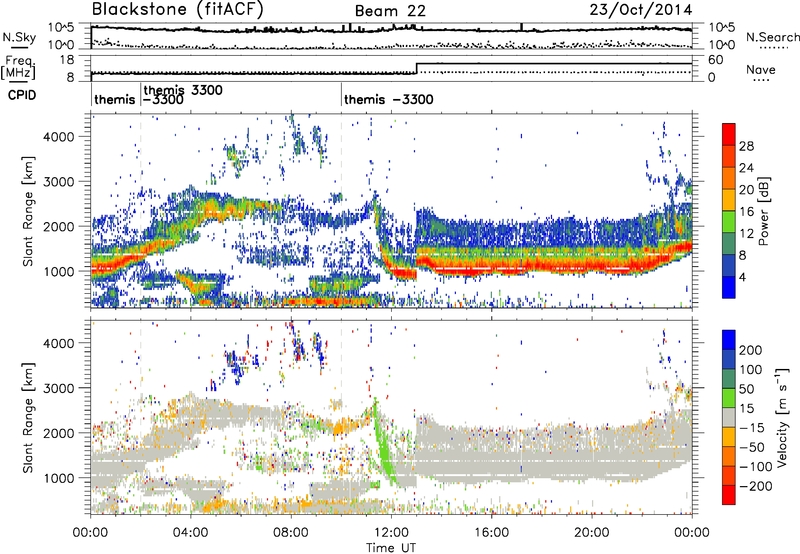Click the 'themis 3300' CPID text

click(183, 90)
